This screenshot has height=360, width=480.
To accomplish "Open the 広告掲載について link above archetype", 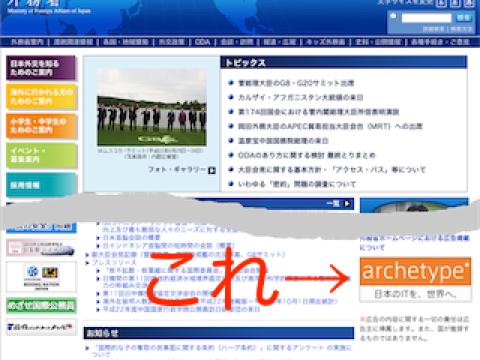I will (x=414, y=243).
